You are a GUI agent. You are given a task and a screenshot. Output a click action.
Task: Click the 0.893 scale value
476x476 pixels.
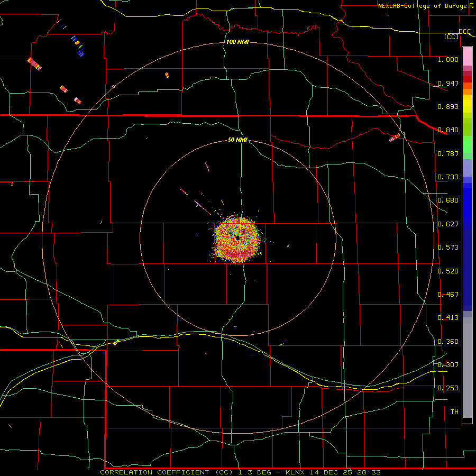point(448,106)
